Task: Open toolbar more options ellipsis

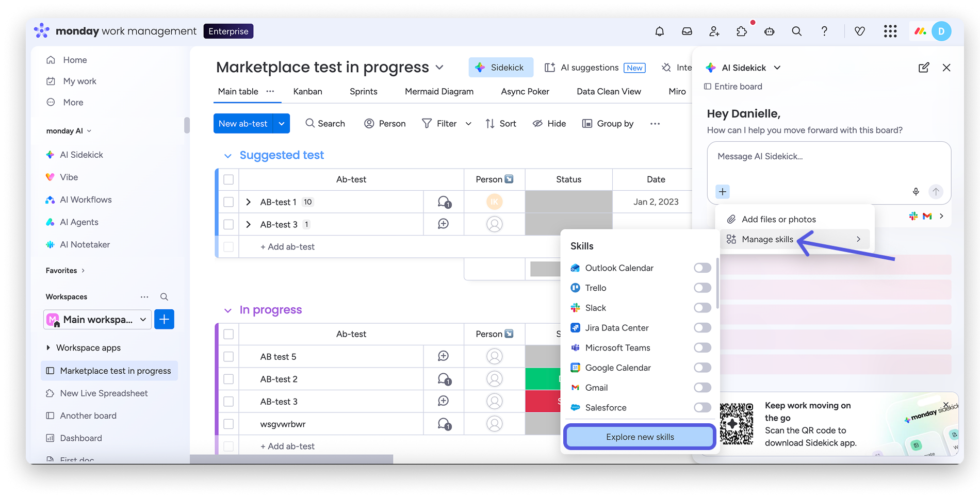Action: (x=655, y=124)
